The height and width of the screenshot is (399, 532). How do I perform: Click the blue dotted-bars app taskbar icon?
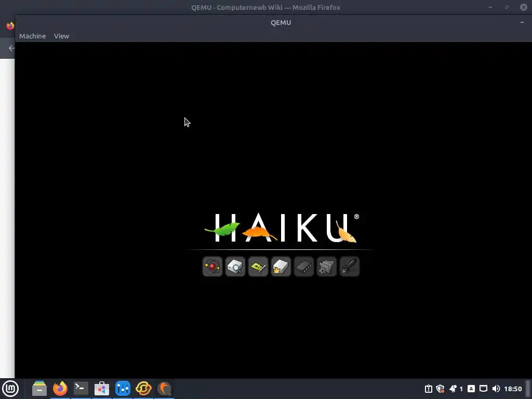pyautogui.click(x=123, y=389)
